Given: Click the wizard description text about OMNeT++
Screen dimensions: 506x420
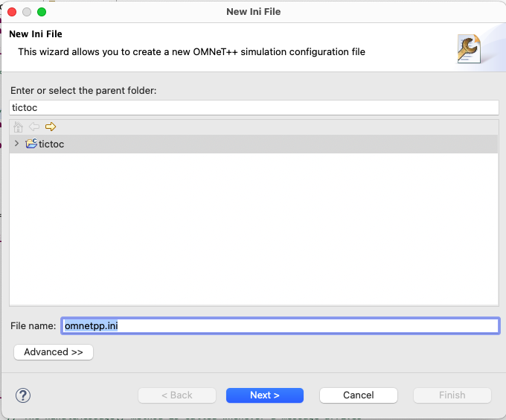Looking at the screenshot, I should click(192, 51).
